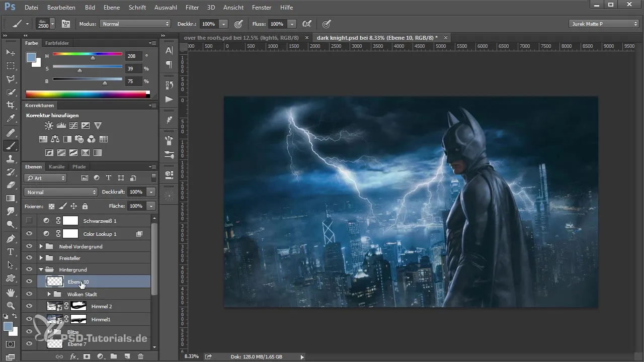
Task: Switch to over the roofs.psd document tab
Action: [242, 38]
